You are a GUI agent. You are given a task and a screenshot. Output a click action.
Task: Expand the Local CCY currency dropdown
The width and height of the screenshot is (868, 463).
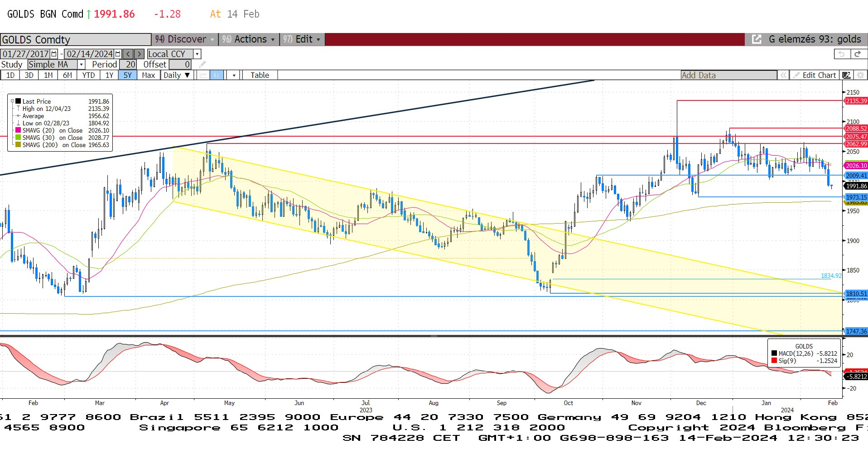[x=197, y=54]
